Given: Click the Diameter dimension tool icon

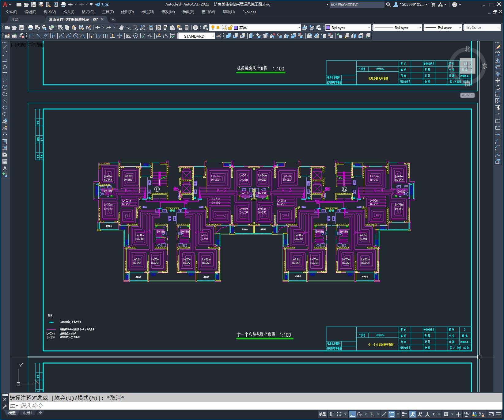Looking at the screenshot, I should (76, 36).
